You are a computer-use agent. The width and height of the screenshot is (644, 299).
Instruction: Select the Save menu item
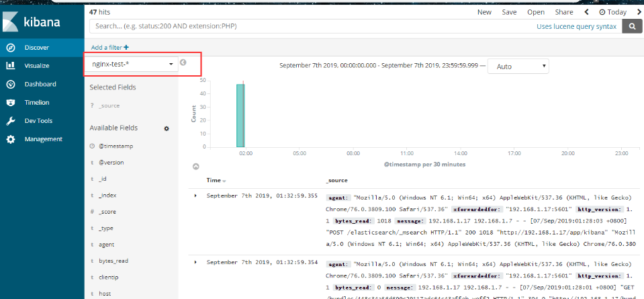pos(509,12)
